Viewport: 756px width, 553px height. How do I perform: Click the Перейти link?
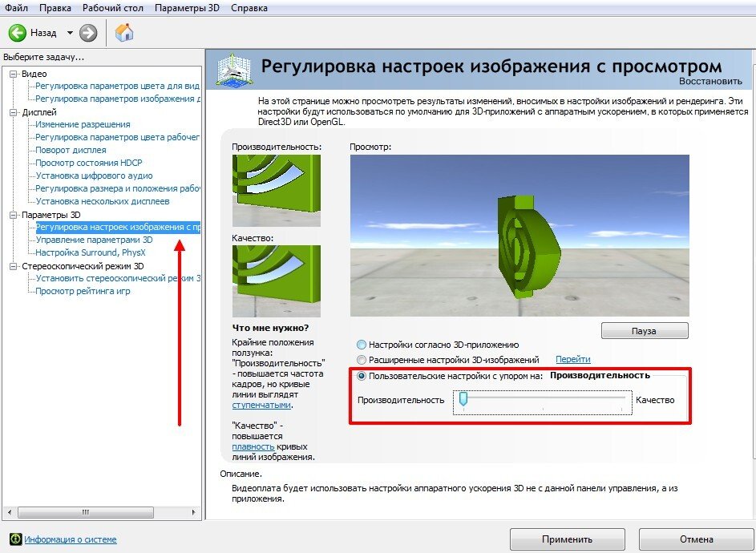point(572,360)
